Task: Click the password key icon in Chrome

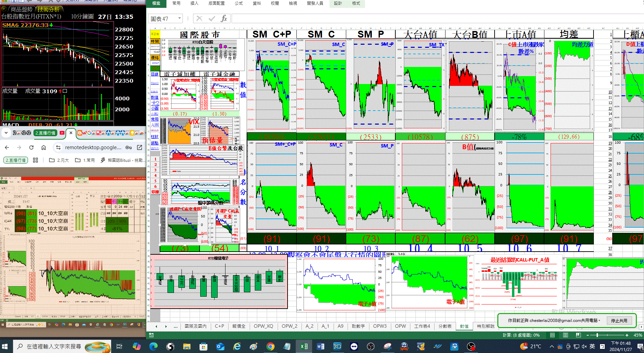Action: click(129, 147)
